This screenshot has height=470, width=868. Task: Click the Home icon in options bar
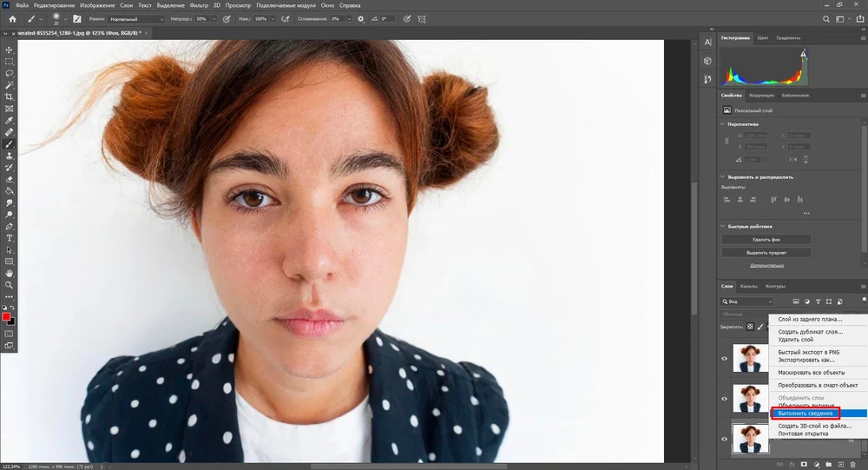12,19
